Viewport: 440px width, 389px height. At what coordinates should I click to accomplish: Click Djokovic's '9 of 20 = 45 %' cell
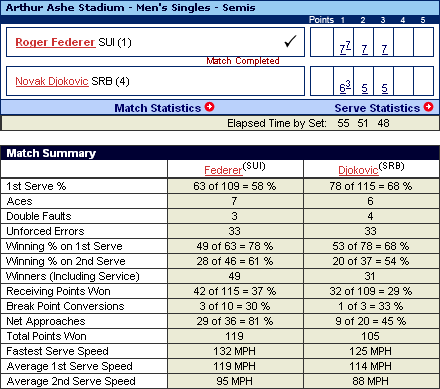click(371, 321)
